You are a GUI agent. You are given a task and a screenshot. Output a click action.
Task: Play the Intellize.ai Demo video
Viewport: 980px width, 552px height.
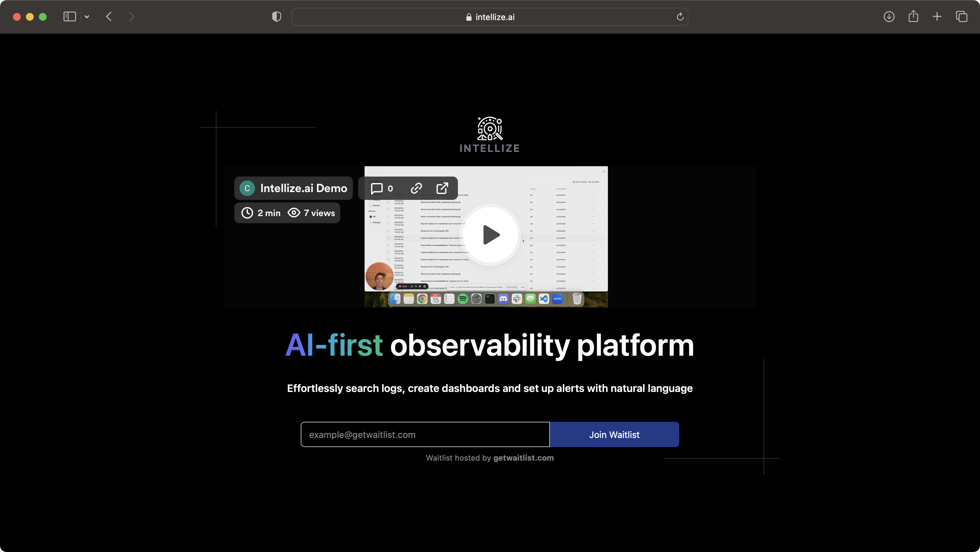point(490,235)
